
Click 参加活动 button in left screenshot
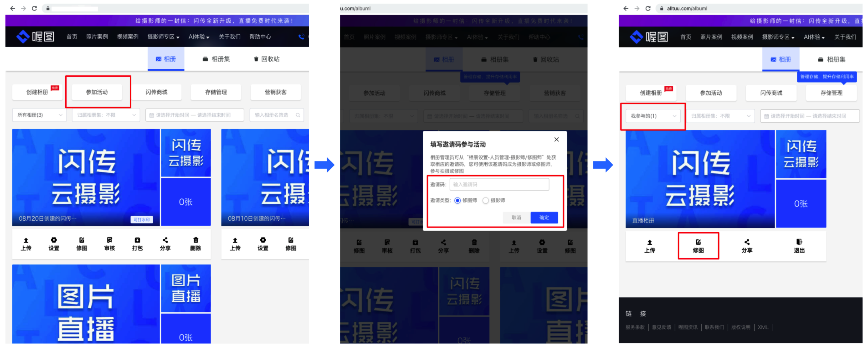[x=97, y=92]
